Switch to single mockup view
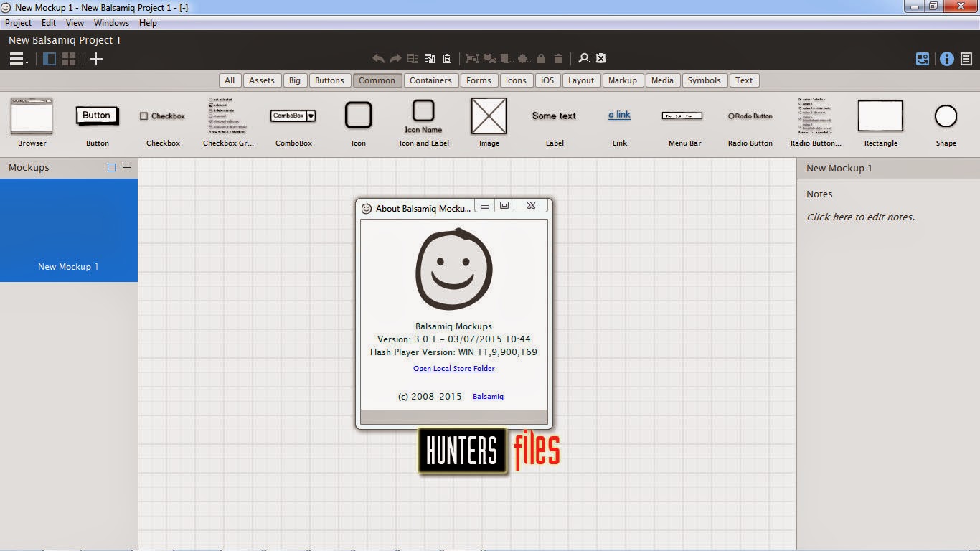This screenshot has width=980, height=551. pyautogui.click(x=50, y=59)
